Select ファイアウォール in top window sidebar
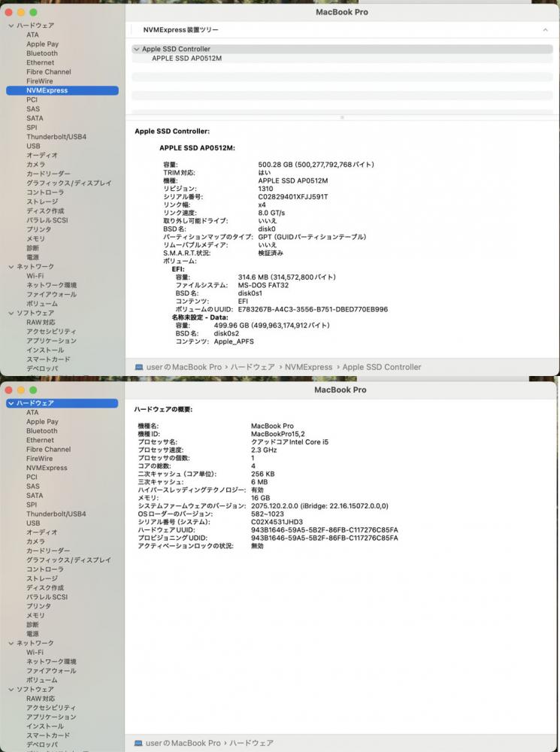 pos(52,295)
